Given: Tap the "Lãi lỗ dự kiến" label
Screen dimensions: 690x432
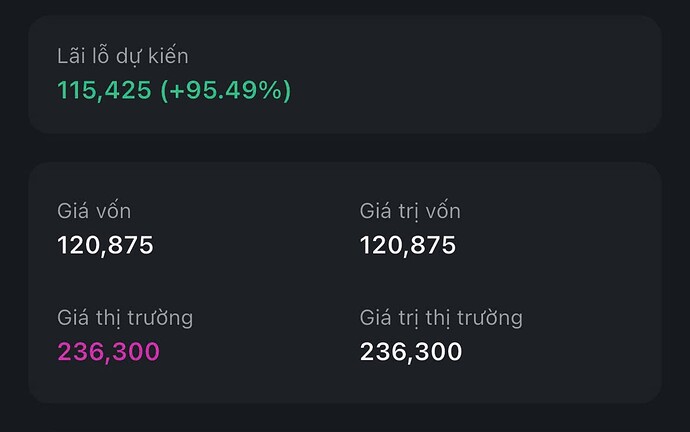Looking at the screenshot, I should click(x=122, y=57).
